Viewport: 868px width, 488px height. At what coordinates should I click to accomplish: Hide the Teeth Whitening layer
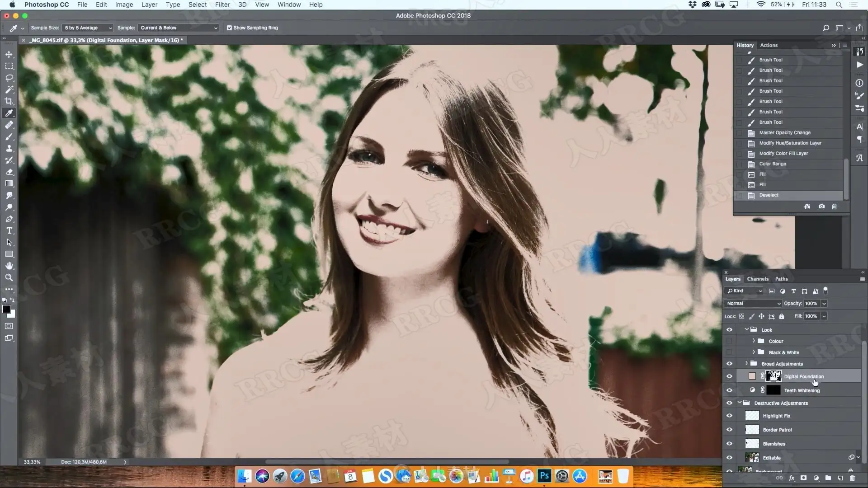tap(729, 390)
